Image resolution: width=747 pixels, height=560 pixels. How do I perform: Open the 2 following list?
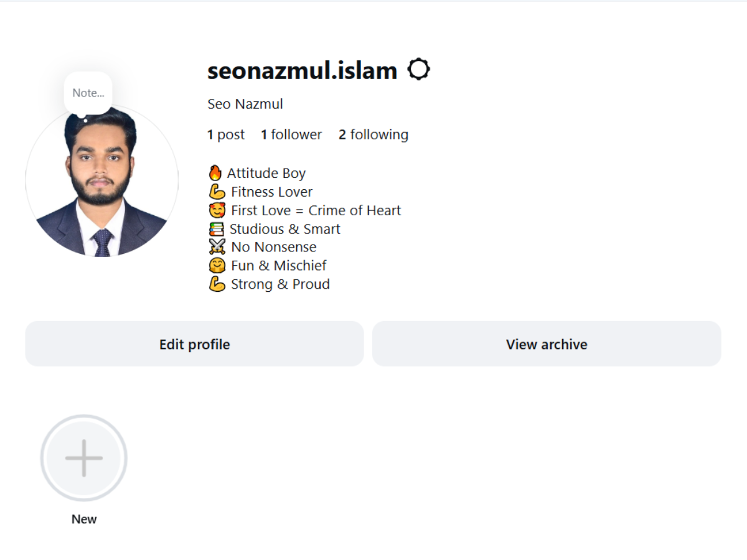coord(374,134)
